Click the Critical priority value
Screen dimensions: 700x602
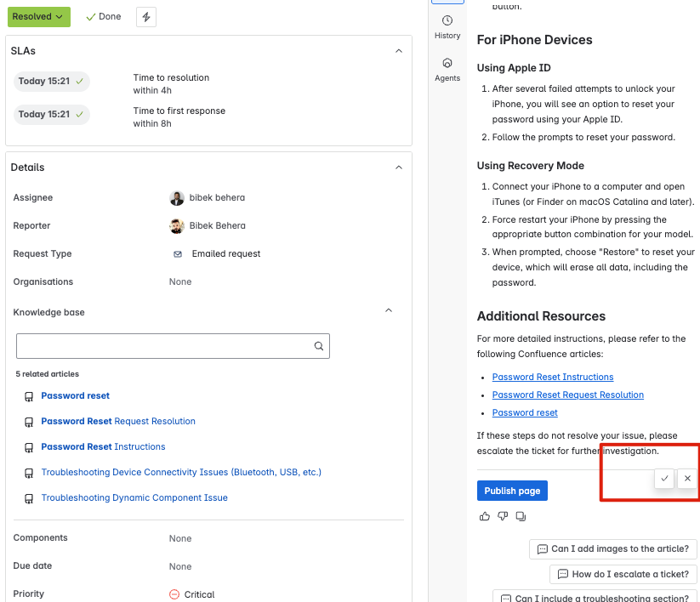click(199, 594)
